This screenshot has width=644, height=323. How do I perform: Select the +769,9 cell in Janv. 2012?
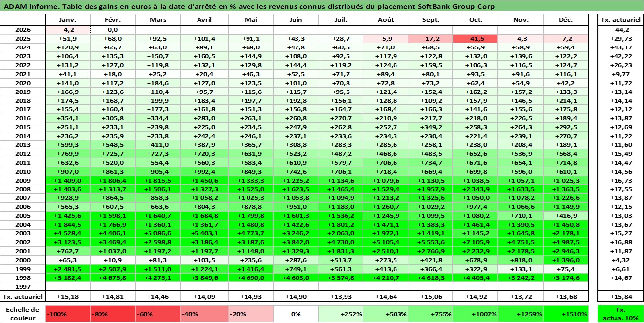[x=67, y=154]
